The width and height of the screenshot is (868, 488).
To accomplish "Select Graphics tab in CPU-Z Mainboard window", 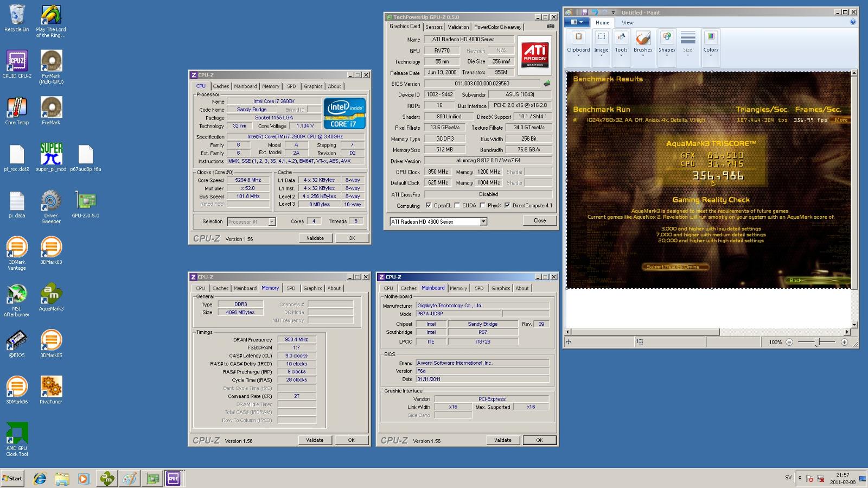I will tap(501, 288).
